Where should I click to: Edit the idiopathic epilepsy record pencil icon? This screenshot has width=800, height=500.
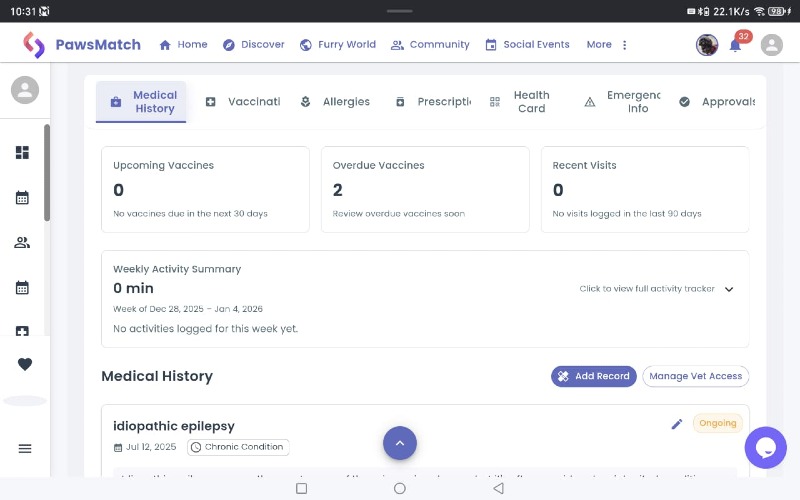(x=677, y=424)
